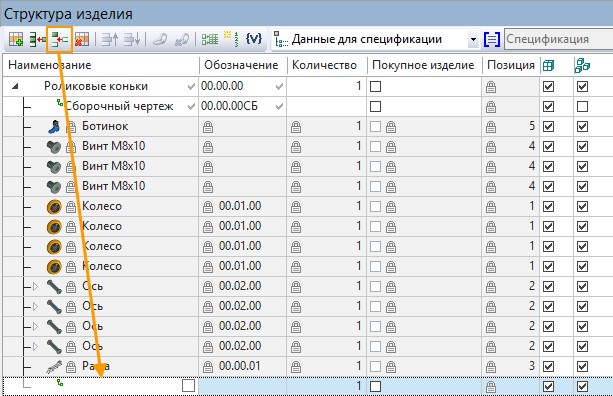Click the Позиция column header
Image resolution: width=613 pixels, height=396 pixels.
point(511,65)
